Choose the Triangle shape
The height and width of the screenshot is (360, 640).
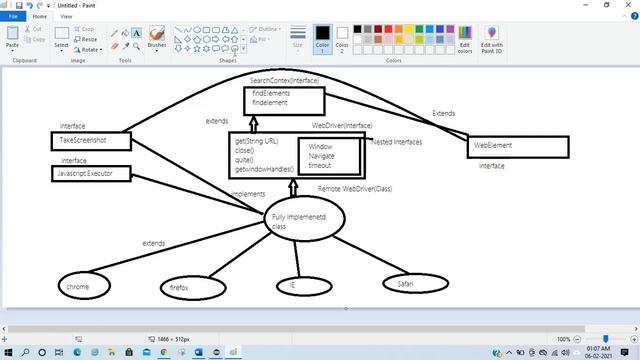(234, 30)
